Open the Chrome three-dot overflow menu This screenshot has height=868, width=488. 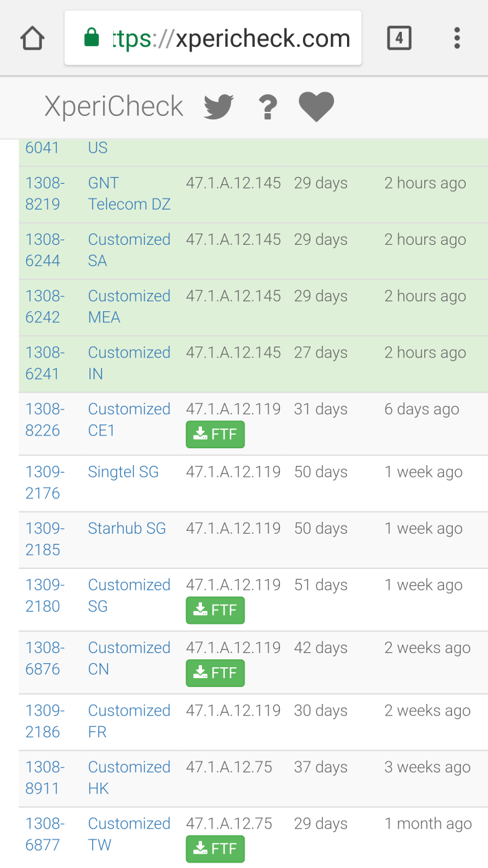coord(457,38)
